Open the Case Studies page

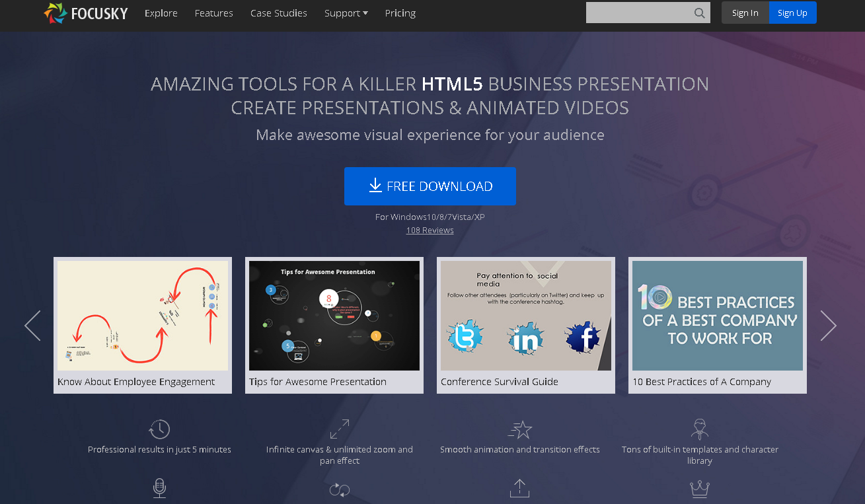pyautogui.click(x=278, y=13)
